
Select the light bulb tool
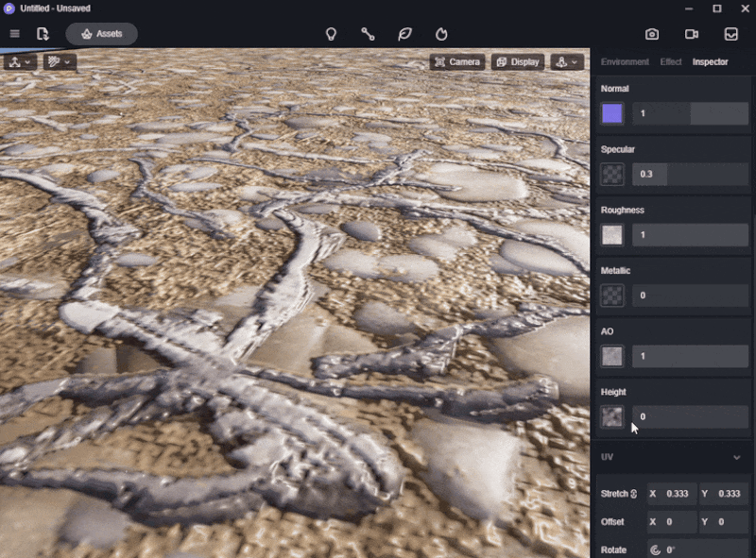pyautogui.click(x=331, y=34)
